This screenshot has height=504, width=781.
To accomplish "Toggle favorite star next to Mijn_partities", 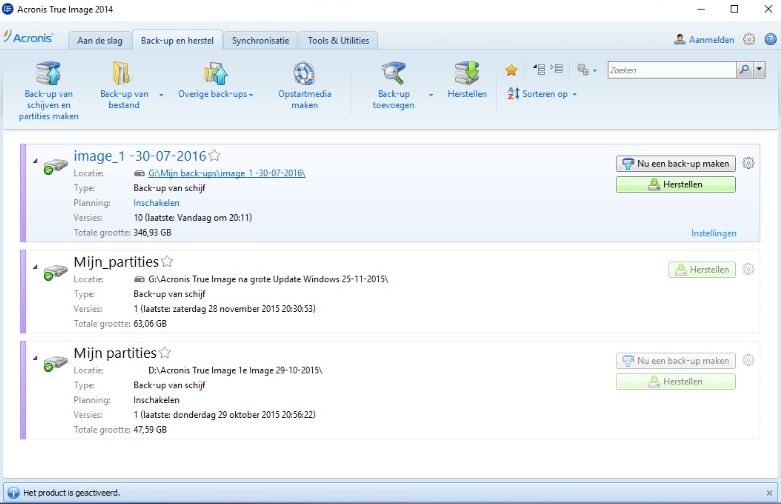I will tap(167, 262).
